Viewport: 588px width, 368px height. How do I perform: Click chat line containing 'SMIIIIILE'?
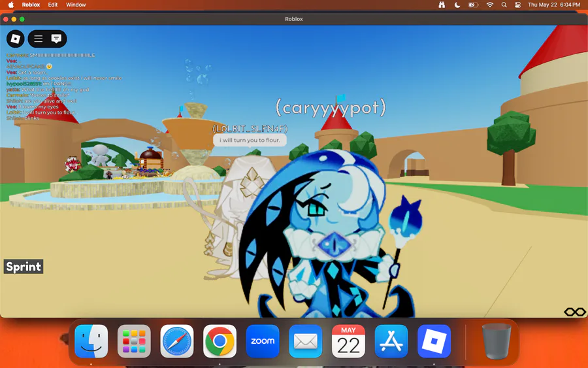(50, 55)
